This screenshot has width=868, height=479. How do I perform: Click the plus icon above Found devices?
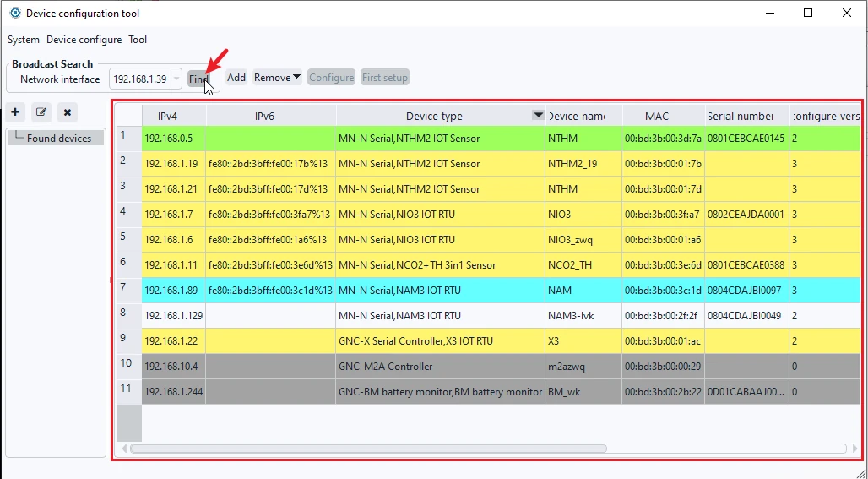tap(15, 112)
